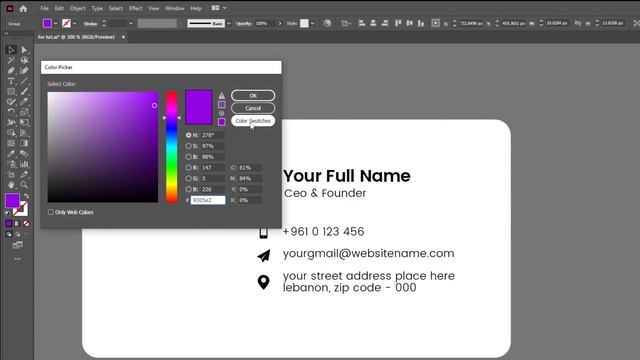Image resolution: width=640 pixels, height=360 pixels.
Task: Select the Lasso tool
Action: (24, 60)
